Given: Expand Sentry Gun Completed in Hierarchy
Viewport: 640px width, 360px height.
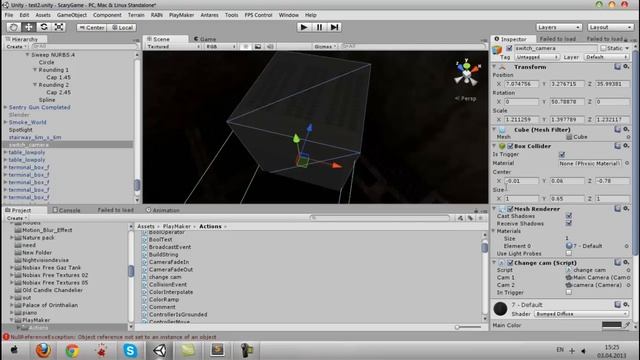Looking at the screenshot, I should tap(5, 107).
